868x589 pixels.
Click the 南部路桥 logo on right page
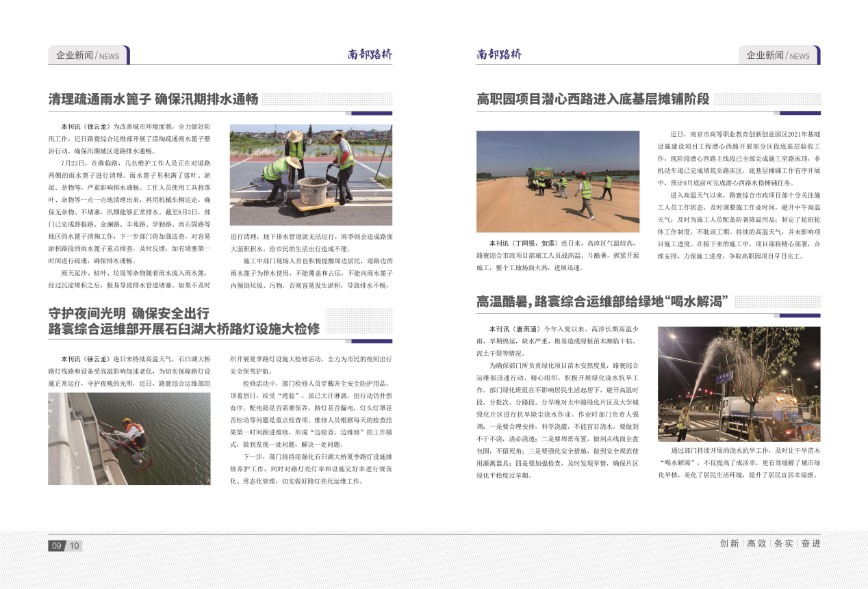click(x=499, y=55)
